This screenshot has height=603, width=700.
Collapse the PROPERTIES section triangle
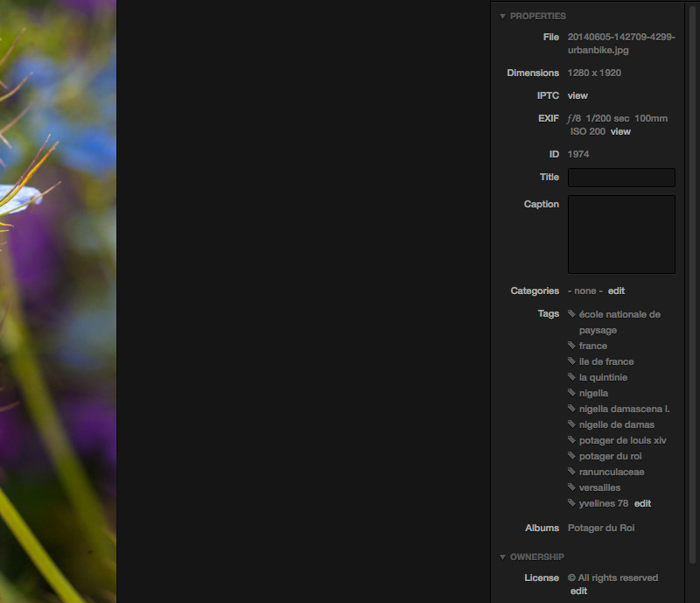[x=502, y=17]
